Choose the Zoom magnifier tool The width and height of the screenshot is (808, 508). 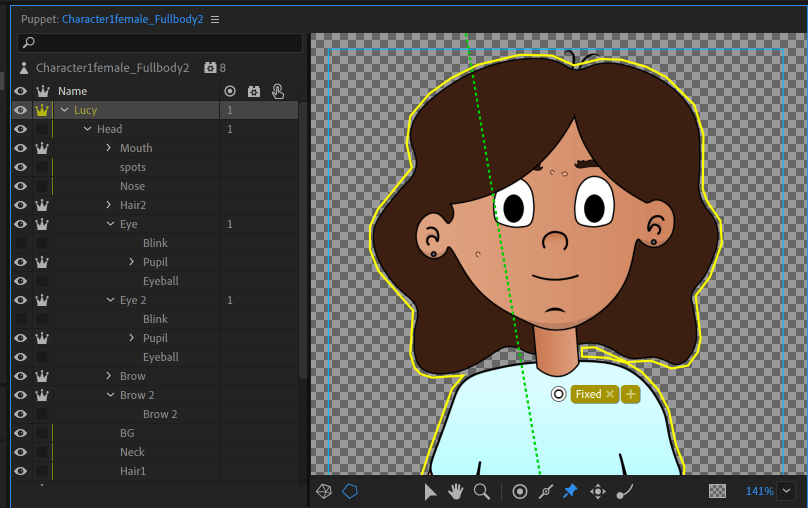click(482, 492)
